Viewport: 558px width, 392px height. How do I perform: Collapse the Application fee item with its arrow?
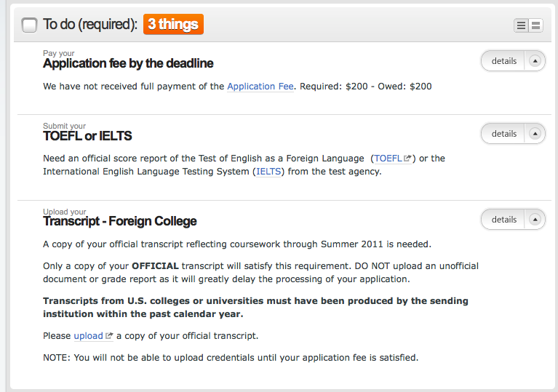[x=535, y=61]
